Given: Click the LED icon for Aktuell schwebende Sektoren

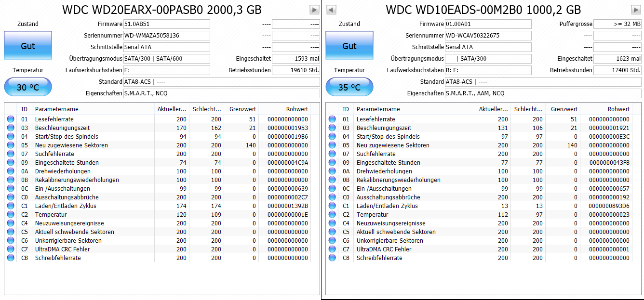Looking at the screenshot, I should 11,232.
